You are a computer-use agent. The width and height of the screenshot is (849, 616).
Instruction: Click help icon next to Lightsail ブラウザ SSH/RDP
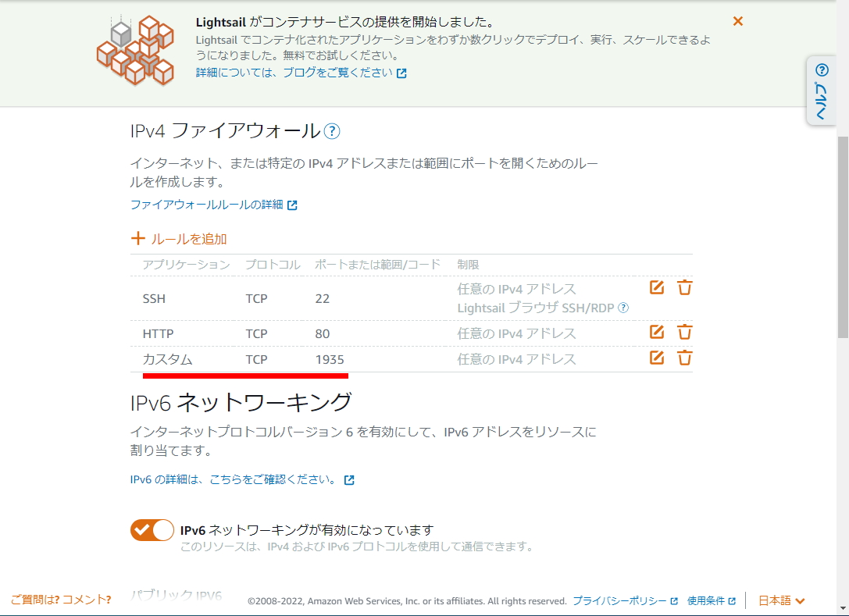623,308
